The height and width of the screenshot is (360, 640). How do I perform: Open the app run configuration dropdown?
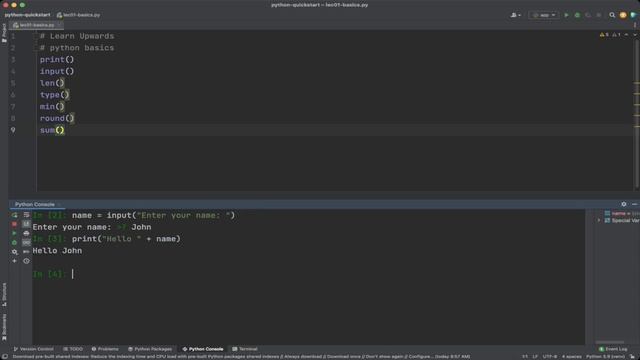tap(544, 15)
